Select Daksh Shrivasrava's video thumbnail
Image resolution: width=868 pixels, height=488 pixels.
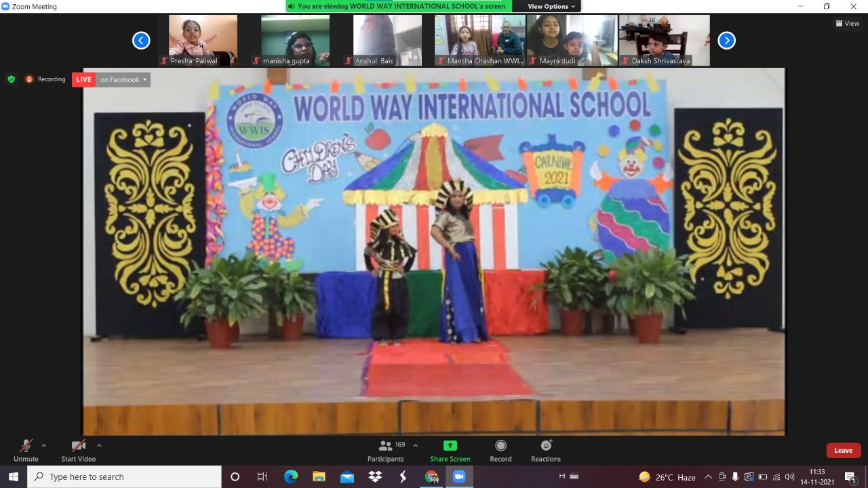[x=664, y=40]
